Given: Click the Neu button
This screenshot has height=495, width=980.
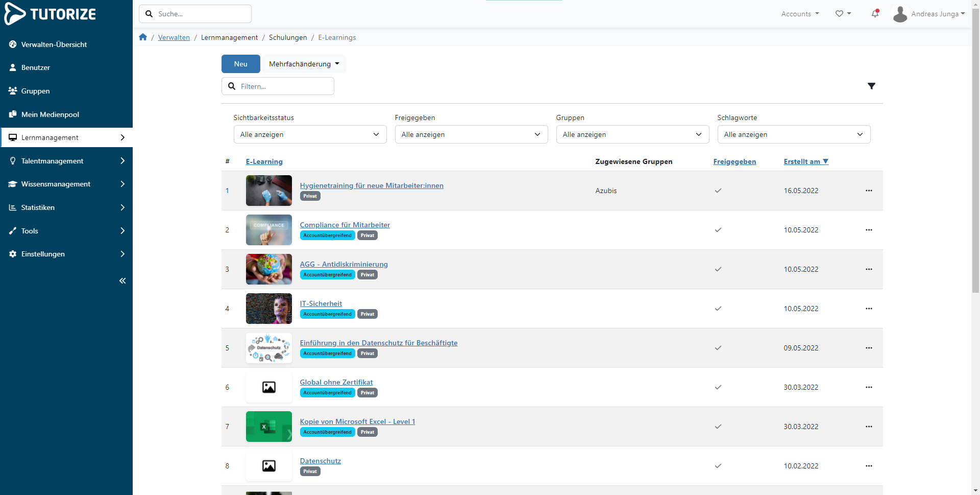Looking at the screenshot, I should (x=240, y=64).
